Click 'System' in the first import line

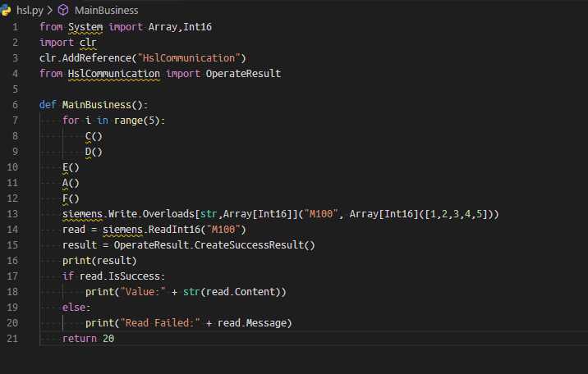pyautogui.click(x=85, y=27)
